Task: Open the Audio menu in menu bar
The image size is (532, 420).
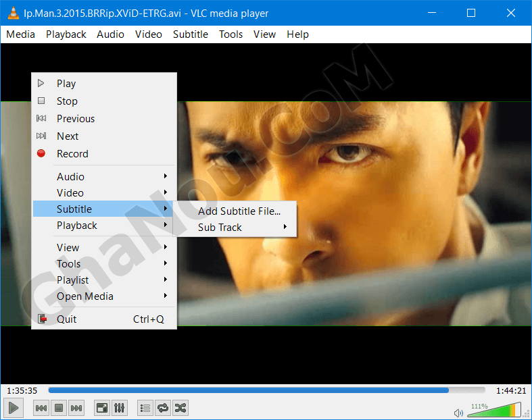Action: pyautogui.click(x=110, y=34)
